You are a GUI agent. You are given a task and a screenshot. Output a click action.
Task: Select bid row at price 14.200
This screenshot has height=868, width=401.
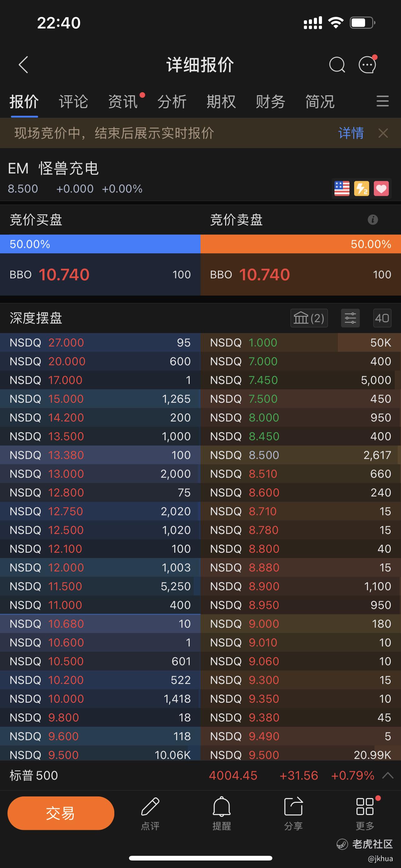tap(100, 418)
